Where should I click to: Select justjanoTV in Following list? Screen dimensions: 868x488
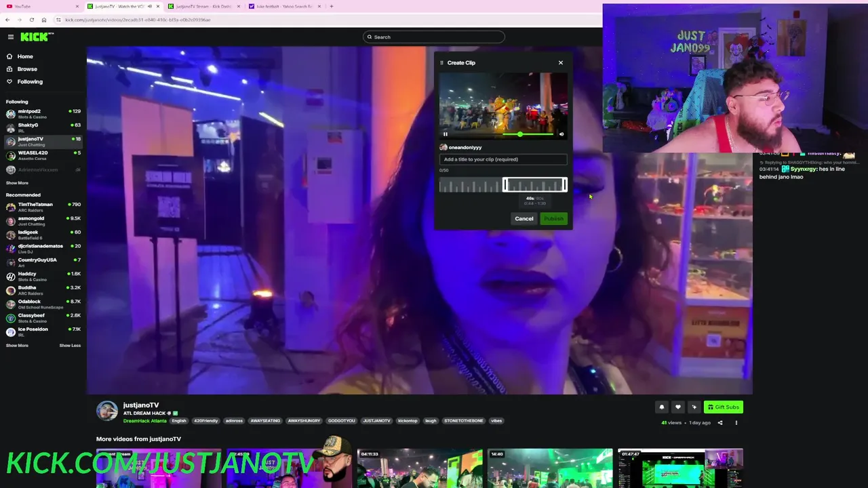point(43,142)
